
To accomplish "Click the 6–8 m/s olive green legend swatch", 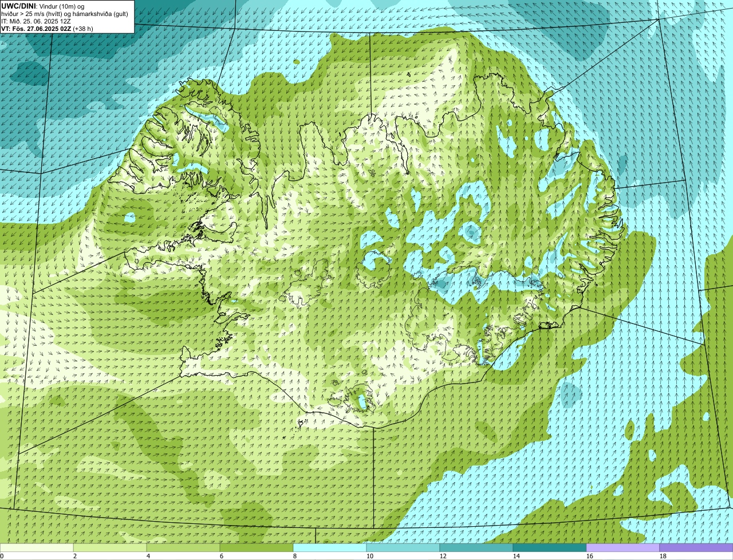I will tap(257, 547).
